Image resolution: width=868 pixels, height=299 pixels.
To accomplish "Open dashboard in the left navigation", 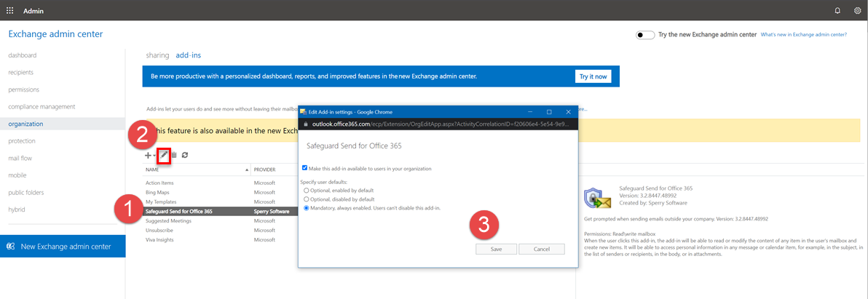I will (x=22, y=55).
